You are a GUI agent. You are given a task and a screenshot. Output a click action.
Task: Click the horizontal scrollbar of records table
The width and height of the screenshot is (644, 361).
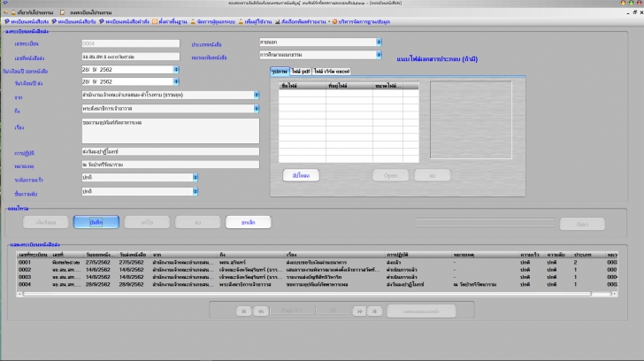(307, 294)
